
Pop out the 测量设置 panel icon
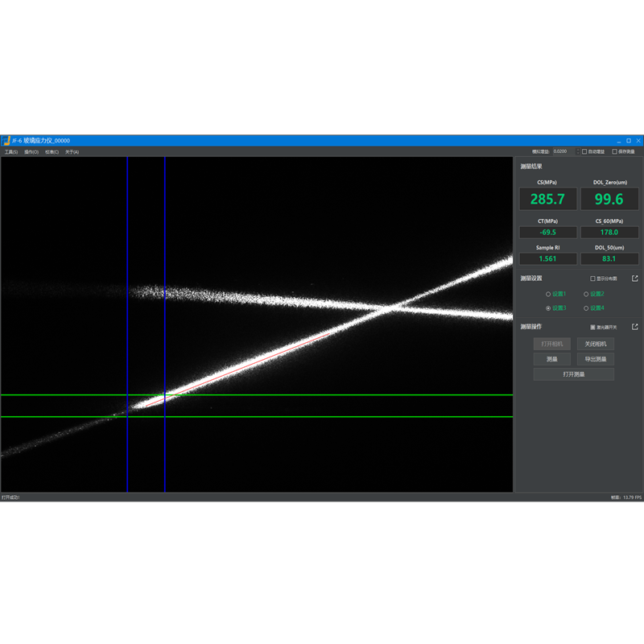634,279
